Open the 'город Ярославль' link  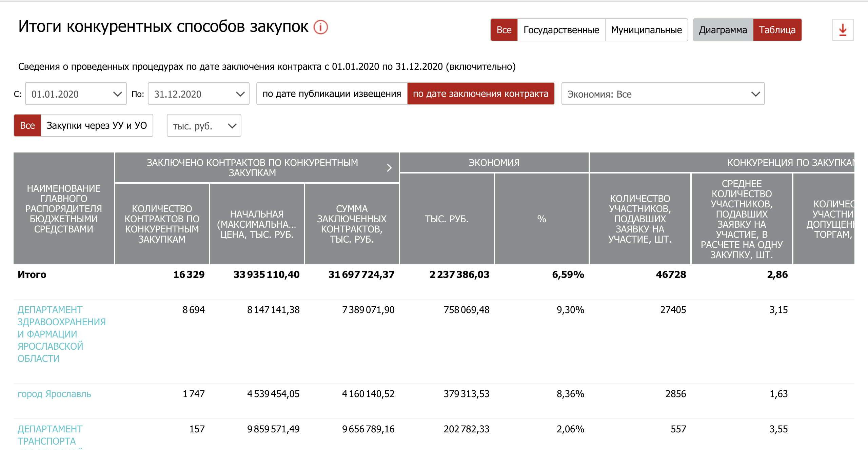pyautogui.click(x=54, y=394)
